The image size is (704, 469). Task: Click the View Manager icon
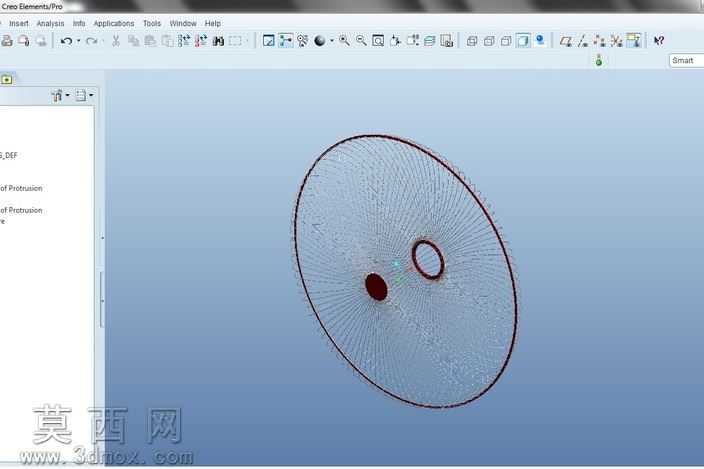pos(447,41)
